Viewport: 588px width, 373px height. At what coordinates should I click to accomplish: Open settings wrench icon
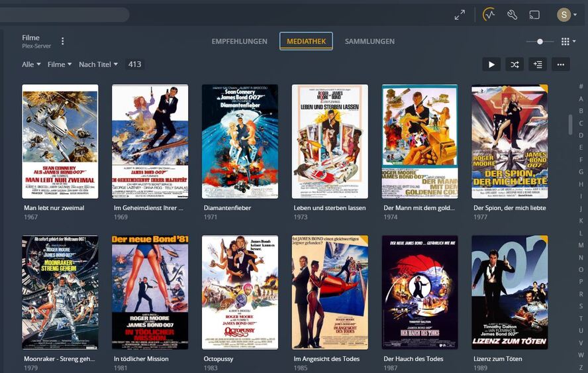[x=512, y=15]
